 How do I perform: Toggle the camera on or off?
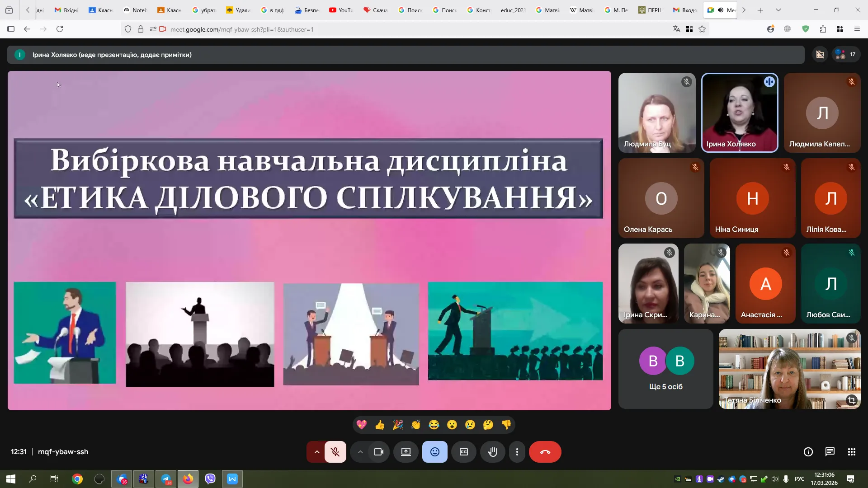coord(378,452)
